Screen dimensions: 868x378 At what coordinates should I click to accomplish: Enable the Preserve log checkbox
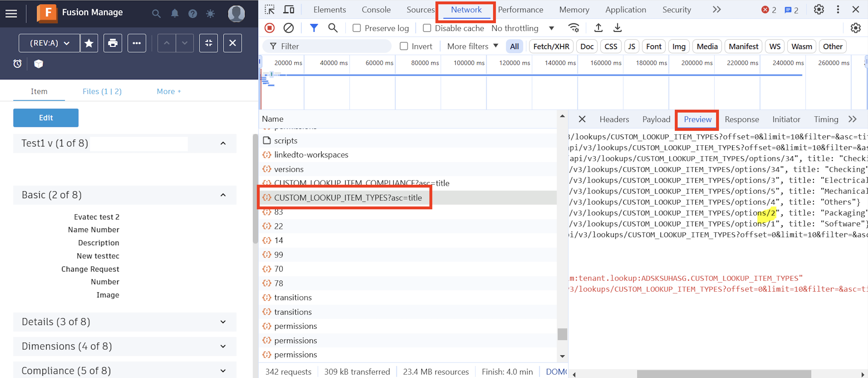(357, 28)
